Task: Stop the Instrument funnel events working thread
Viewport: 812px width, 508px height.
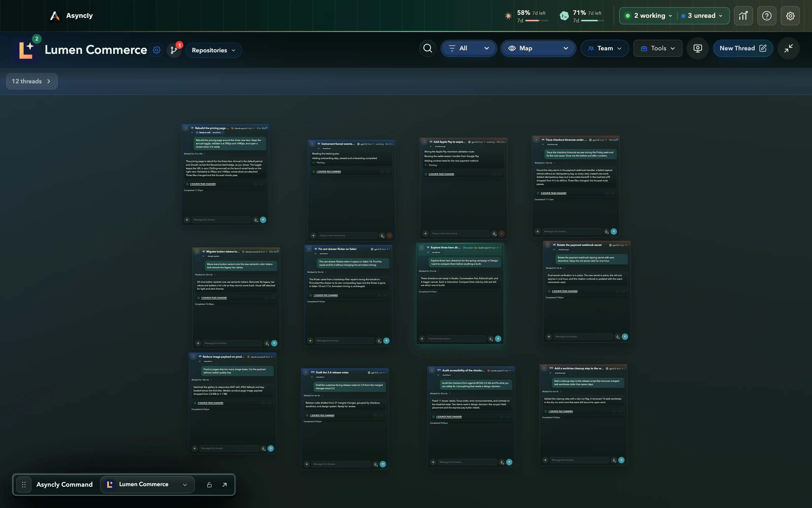Action: click(x=389, y=235)
